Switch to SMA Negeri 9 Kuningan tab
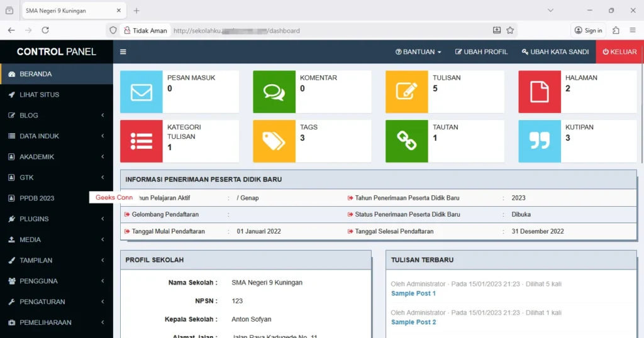The image size is (644, 338). click(74, 11)
